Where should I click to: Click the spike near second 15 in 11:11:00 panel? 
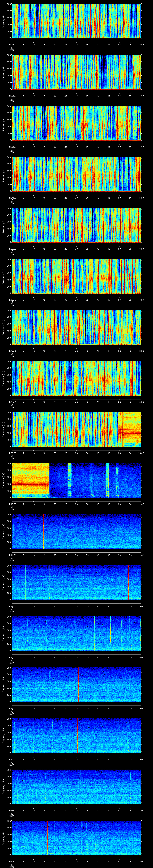[x=43, y=531]
